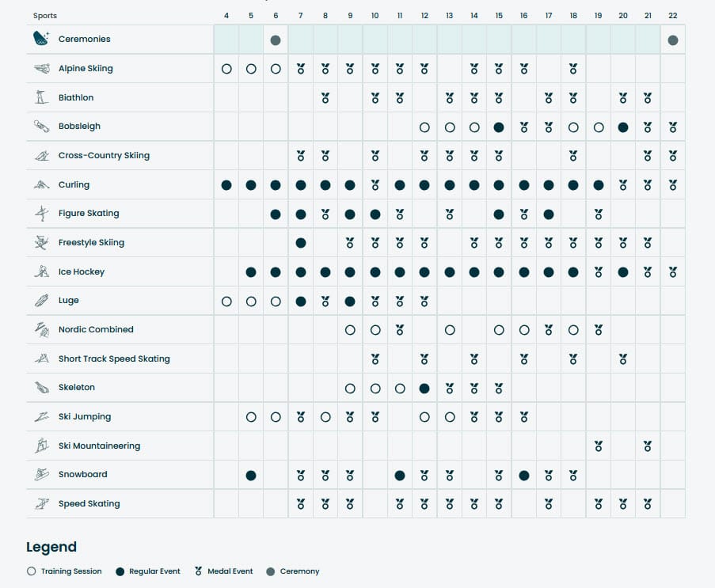Click the closing ceremony marker on day 22
The height and width of the screenshot is (588, 715).
point(673,40)
